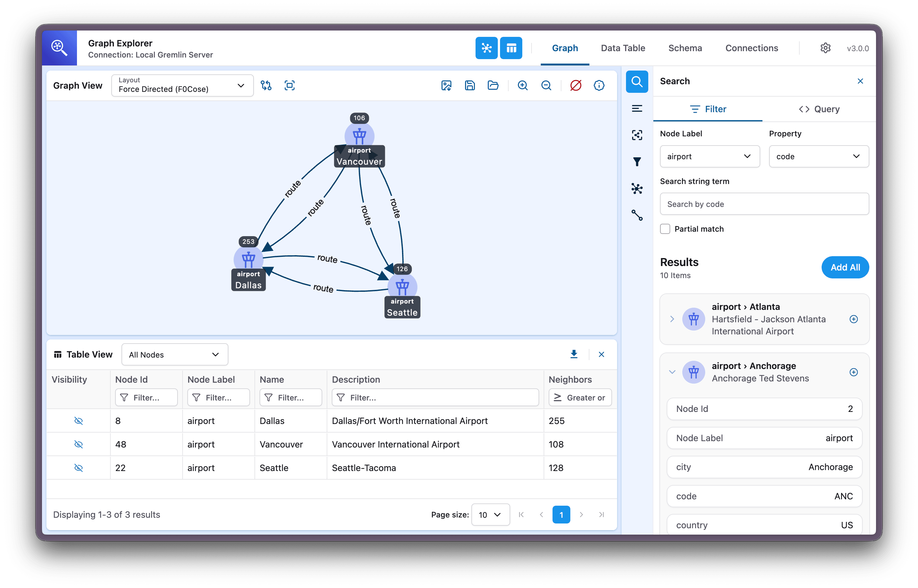Click the Search by code field
The image size is (918, 588).
click(764, 204)
